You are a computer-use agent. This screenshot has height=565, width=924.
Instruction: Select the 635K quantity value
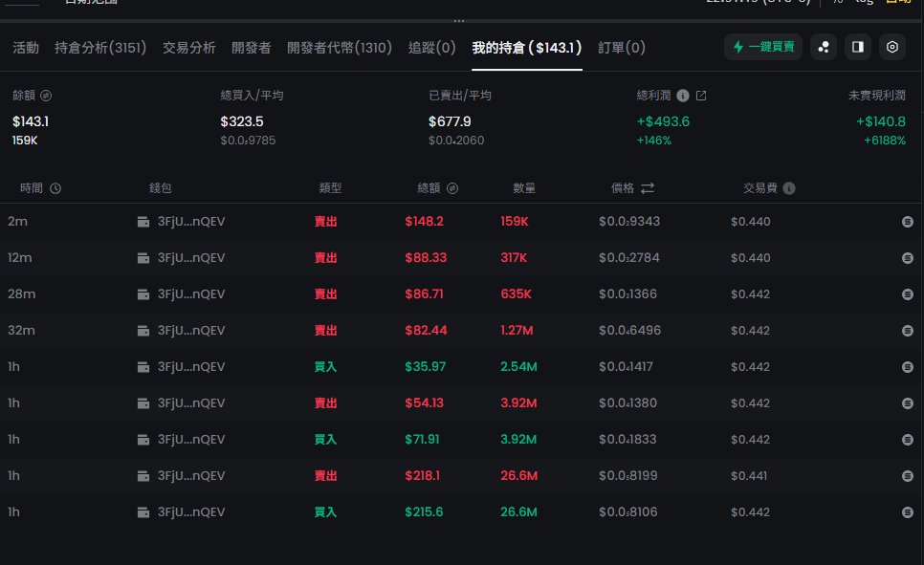(517, 294)
